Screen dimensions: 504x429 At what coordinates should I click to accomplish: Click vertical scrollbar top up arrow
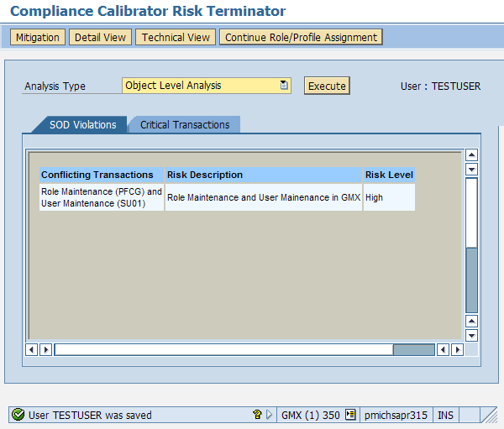pyautogui.click(x=471, y=155)
